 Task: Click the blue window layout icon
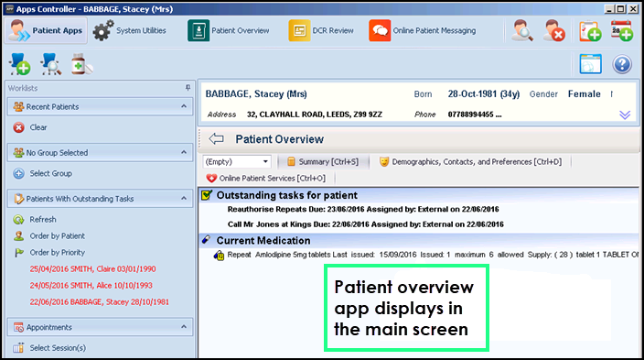(x=590, y=64)
